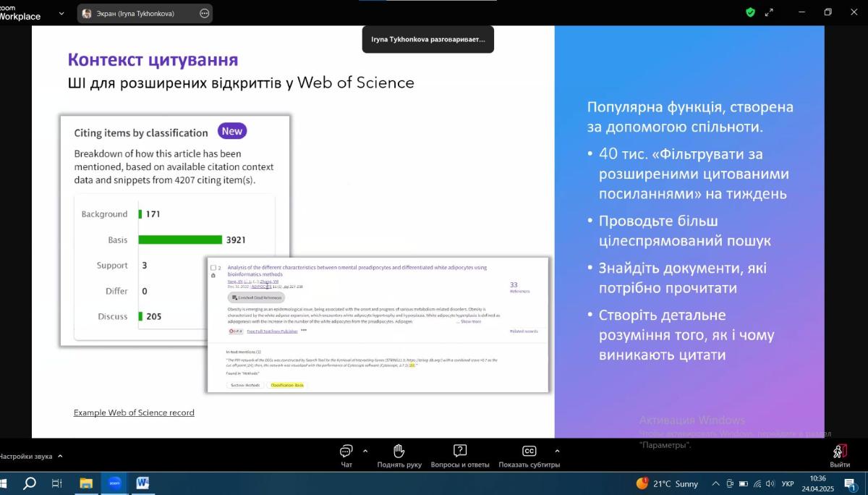Click the volume speaker tray icon
The height and width of the screenshot is (495, 868).
(x=770, y=483)
